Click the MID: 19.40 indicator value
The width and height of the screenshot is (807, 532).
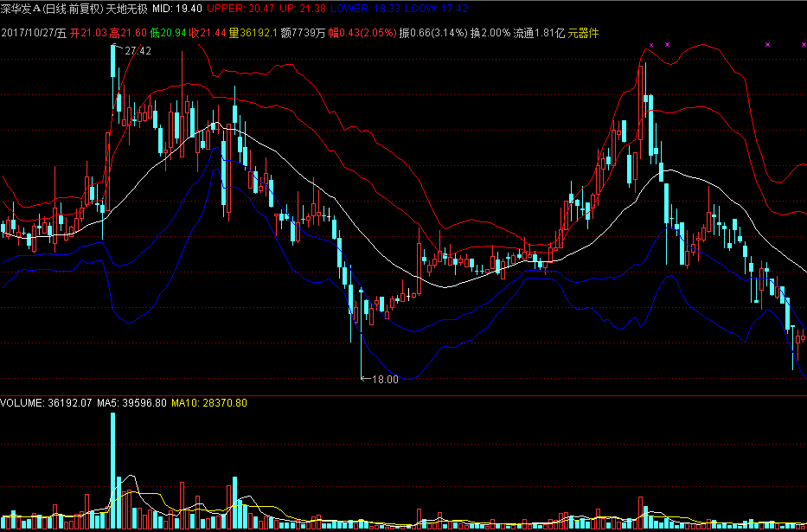click(x=177, y=9)
